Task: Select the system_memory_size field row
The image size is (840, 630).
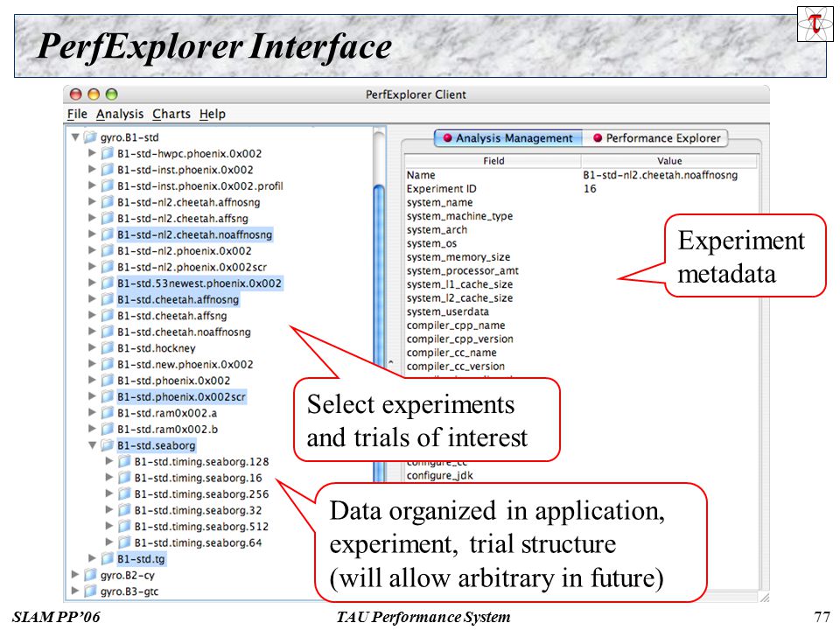Action: tap(581, 257)
